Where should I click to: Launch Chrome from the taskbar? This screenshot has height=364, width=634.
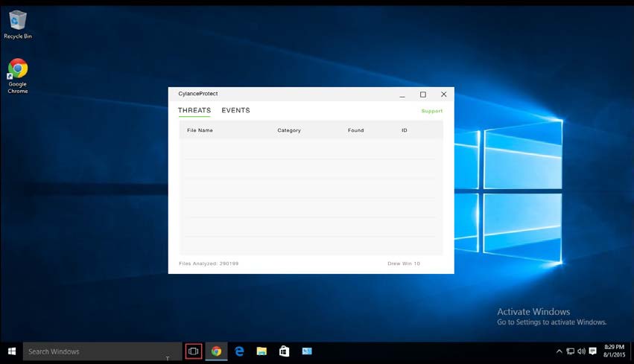click(x=216, y=351)
